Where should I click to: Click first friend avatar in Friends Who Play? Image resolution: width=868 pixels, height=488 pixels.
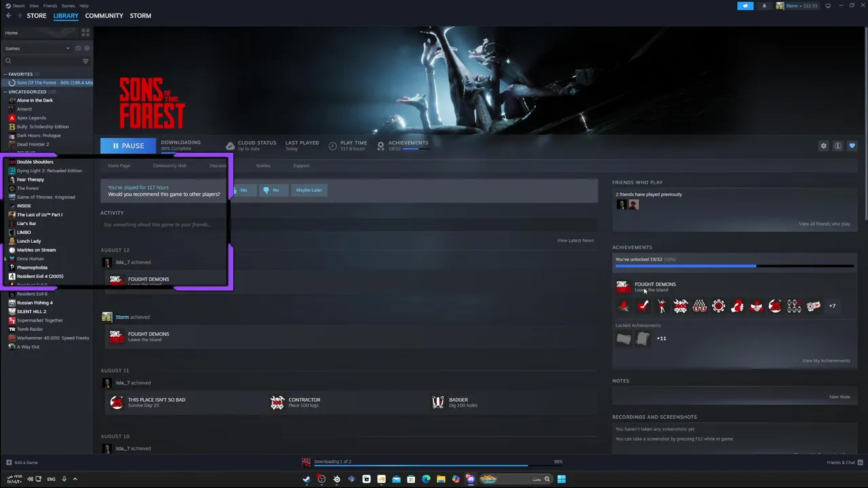pyautogui.click(x=621, y=205)
